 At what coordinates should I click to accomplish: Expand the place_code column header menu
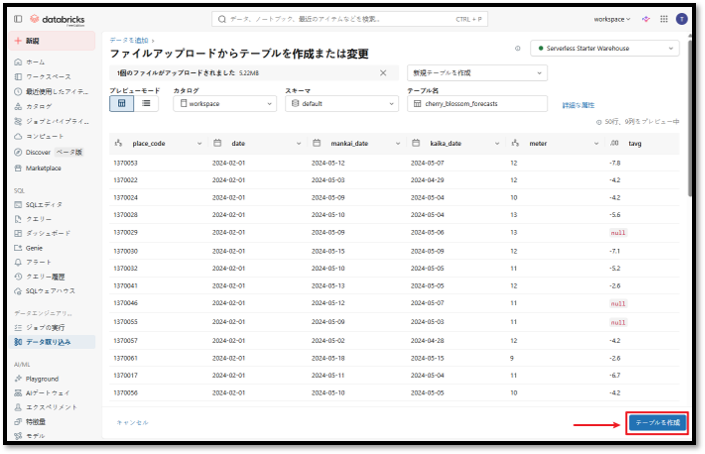pos(200,144)
